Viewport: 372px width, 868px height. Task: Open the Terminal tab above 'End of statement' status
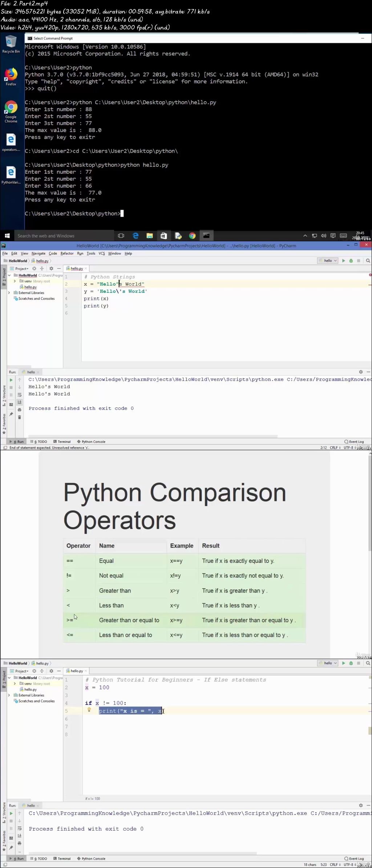(62, 442)
